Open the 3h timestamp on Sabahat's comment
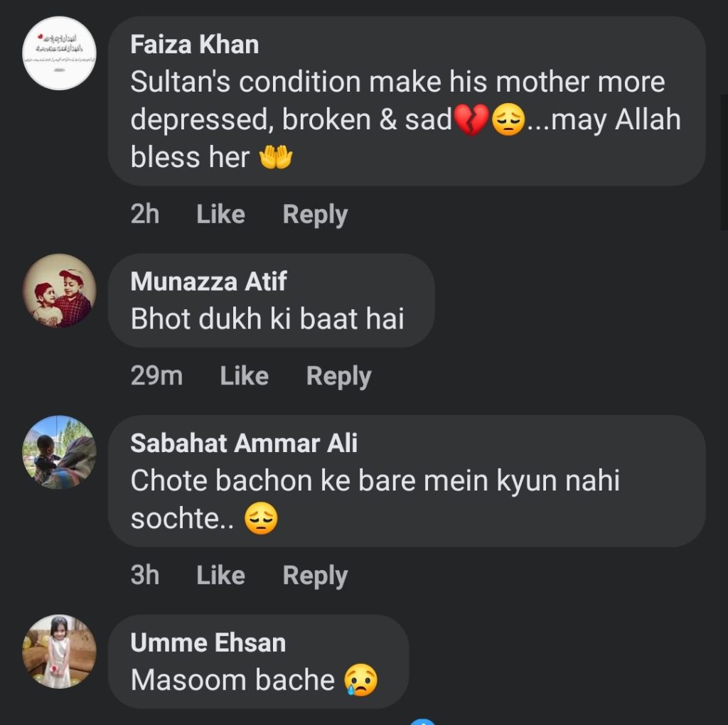Image resolution: width=728 pixels, height=725 pixels. coord(145,576)
